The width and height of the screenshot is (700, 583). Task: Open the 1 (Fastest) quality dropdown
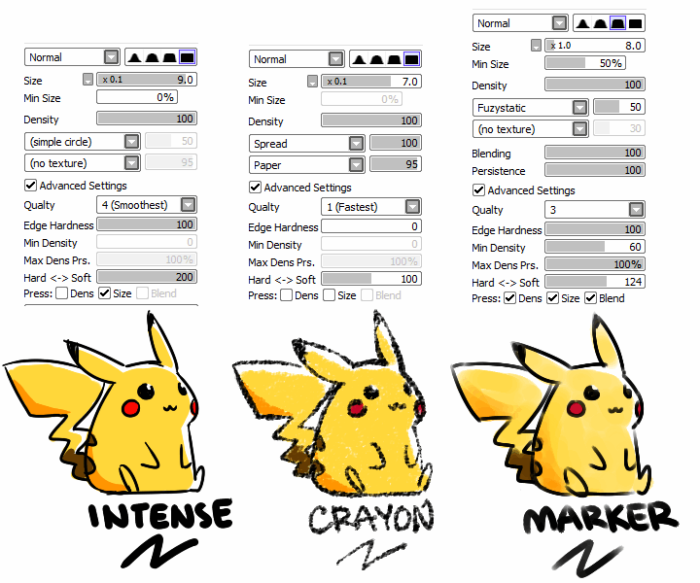(x=371, y=207)
